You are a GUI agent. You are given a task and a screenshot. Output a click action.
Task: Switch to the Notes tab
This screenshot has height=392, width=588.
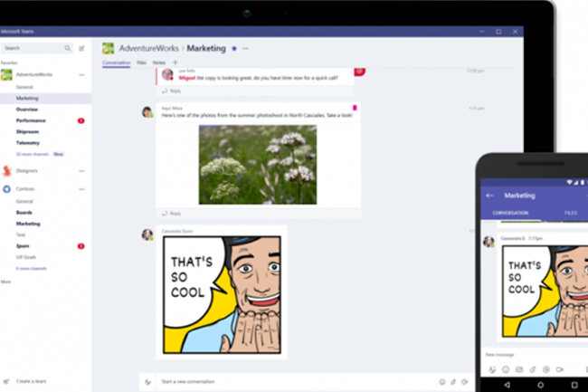(159, 62)
